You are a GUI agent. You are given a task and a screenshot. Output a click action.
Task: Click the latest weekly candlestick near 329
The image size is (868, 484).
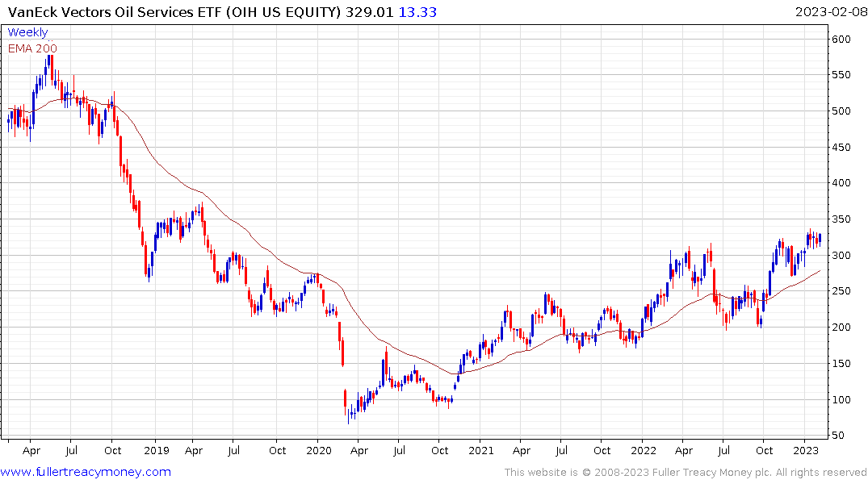coord(820,240)
